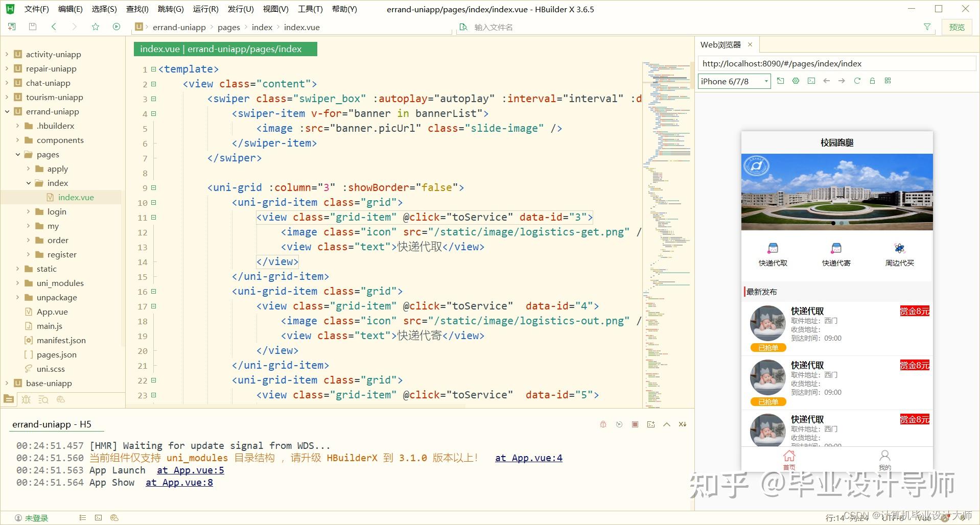Click the 未登录 login status

pyautogui.click(x=31, y=518)
